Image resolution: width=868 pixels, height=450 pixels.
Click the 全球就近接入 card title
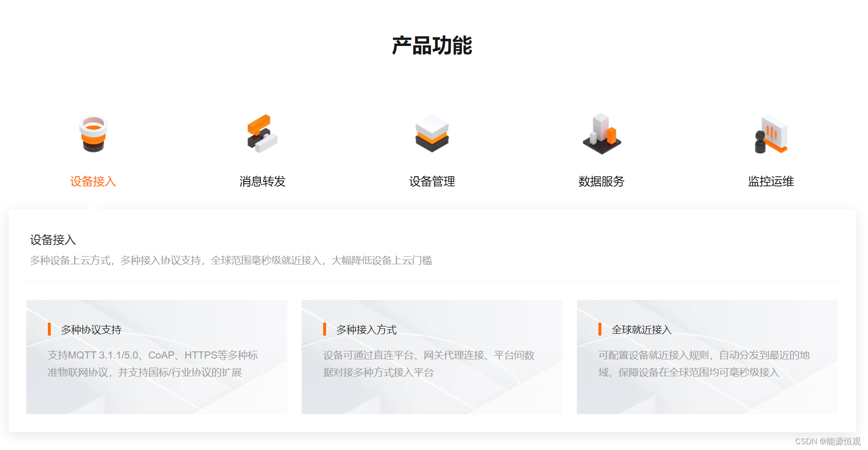[x=642, y=329]
